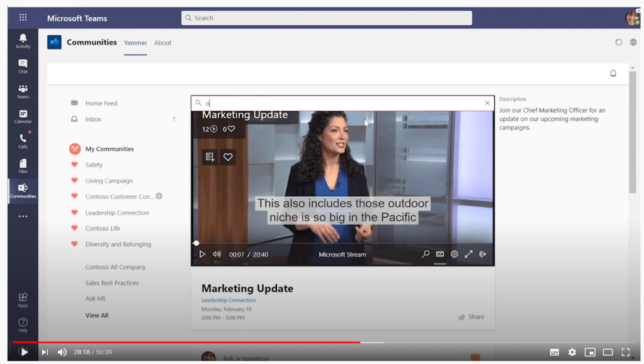Like the video with heart button
The image size is (644, 364).
[x=228, y=157]
